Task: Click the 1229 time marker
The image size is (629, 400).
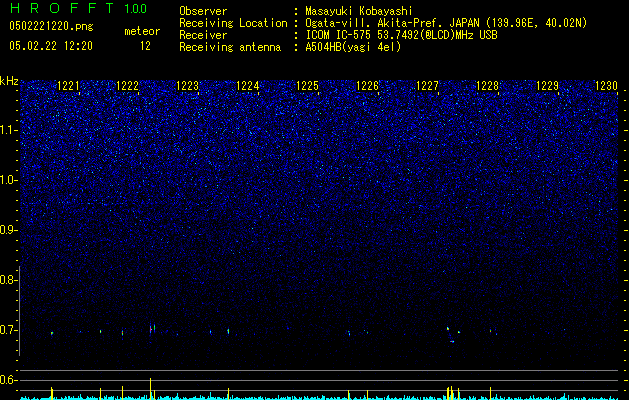Action: (x=548, y=86)
